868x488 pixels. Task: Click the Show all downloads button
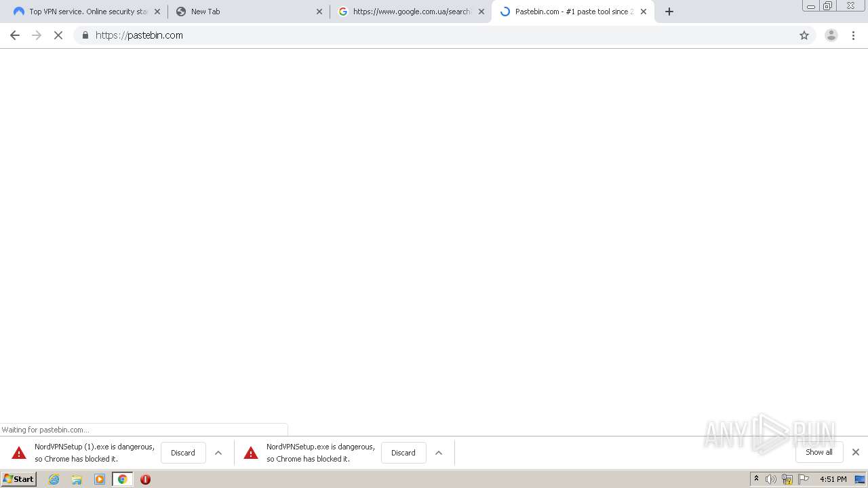[819, 452]
